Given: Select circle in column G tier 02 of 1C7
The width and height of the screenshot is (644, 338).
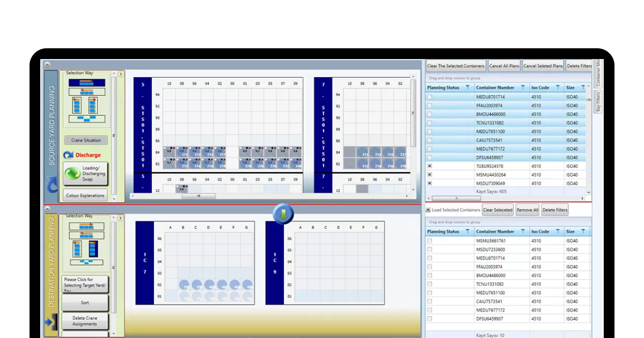Looking at the screenshot, I should tap(248, 285).
